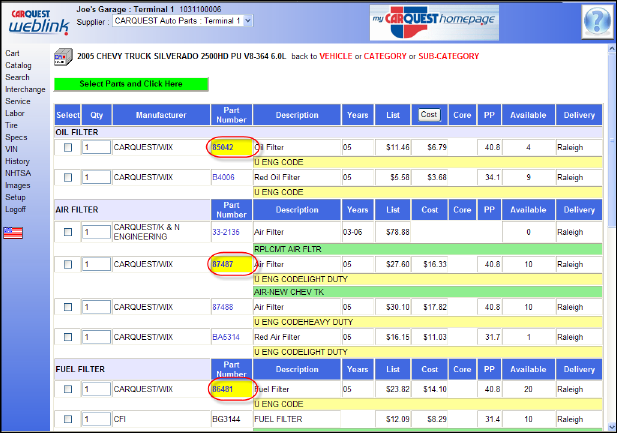
Task: Open Setup in the sidebar
Action: point(15,197)
